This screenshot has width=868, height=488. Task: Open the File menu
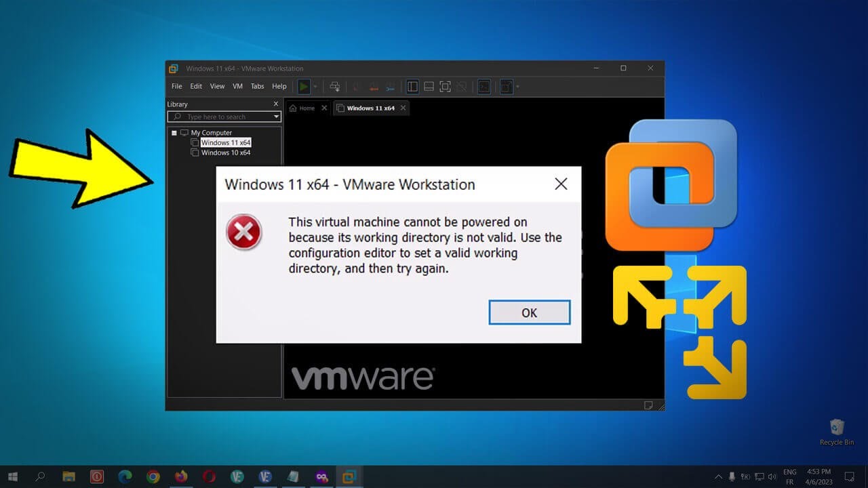pyautogui.click(x=177, y=87)
